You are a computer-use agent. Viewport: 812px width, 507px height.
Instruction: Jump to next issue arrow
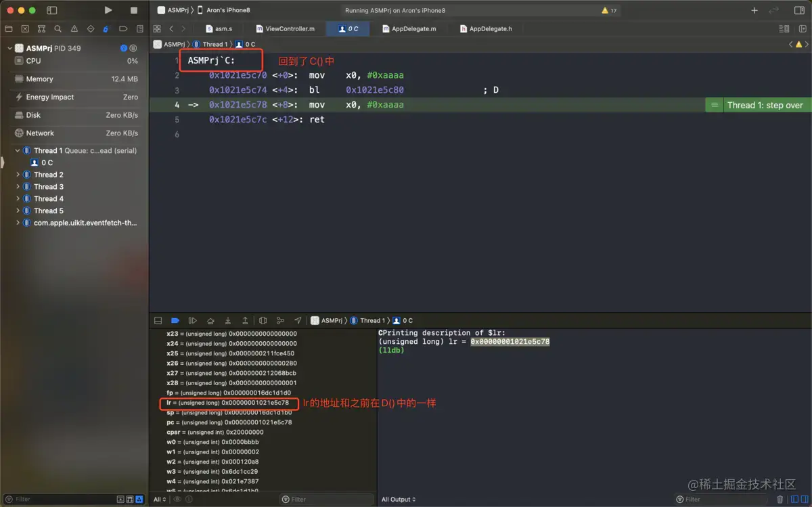pos(807,44)
